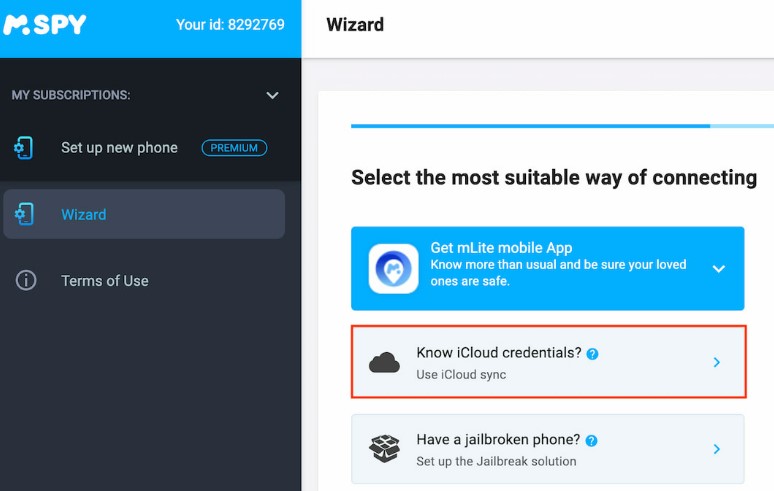Click the PREMIUM badge

(x=234, y=148)
